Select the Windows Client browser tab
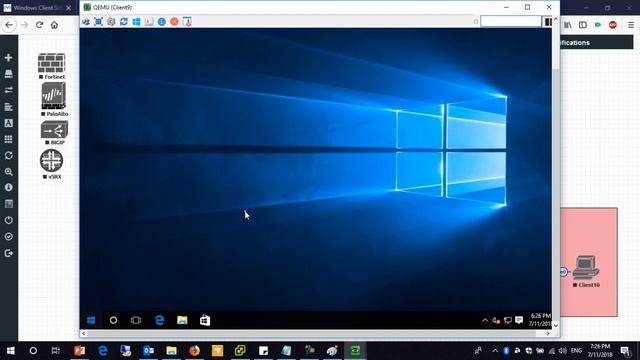The width and height of the screenshot is (640, 360). pos(37,8)
